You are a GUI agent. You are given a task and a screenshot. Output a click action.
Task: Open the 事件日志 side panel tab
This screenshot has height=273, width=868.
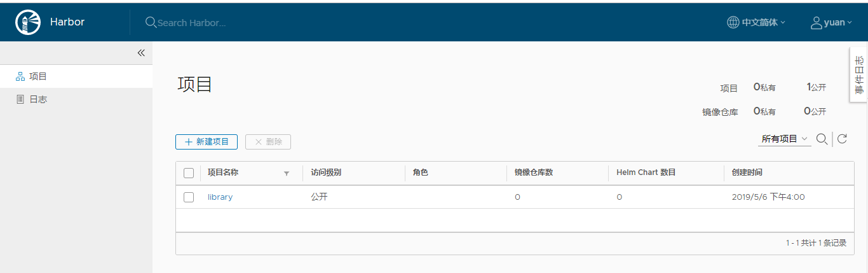click(x=858, y=74)
